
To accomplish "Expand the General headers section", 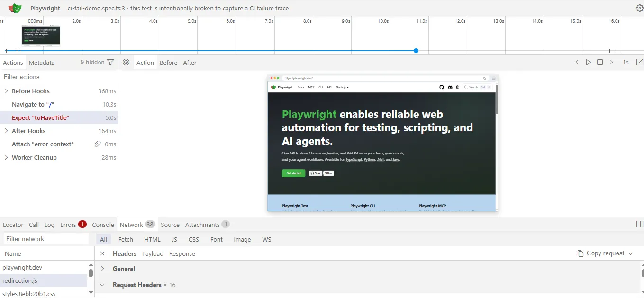I will pos(102,269).
